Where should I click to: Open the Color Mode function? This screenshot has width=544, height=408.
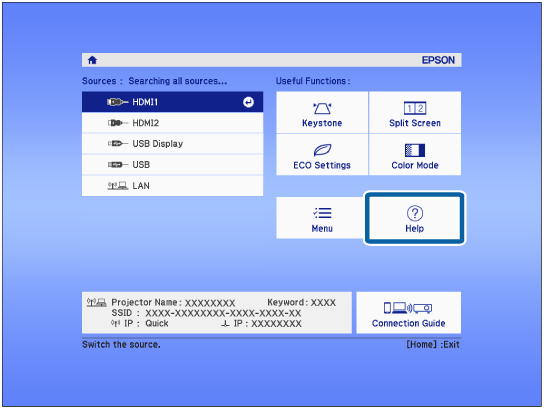(415, 155)
